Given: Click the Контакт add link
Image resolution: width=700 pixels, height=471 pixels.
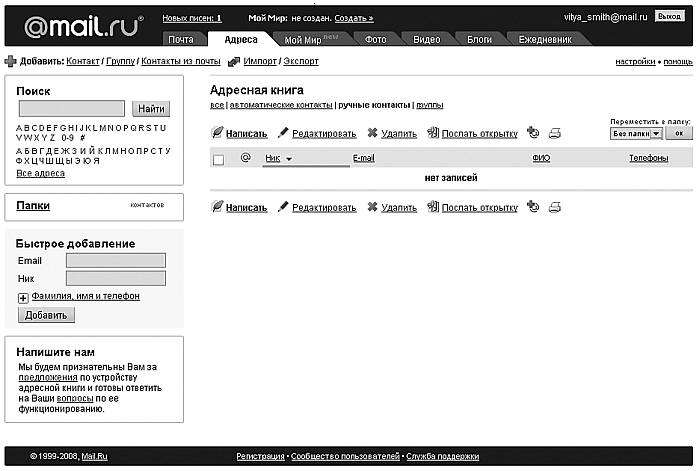Looking at the screenshot, I should [83, 61].
